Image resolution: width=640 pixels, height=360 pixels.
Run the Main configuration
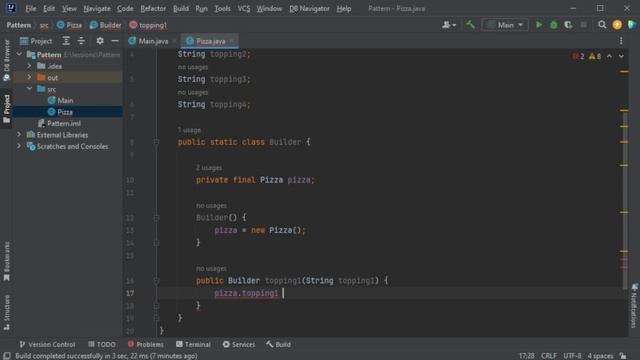click(539, 25)
